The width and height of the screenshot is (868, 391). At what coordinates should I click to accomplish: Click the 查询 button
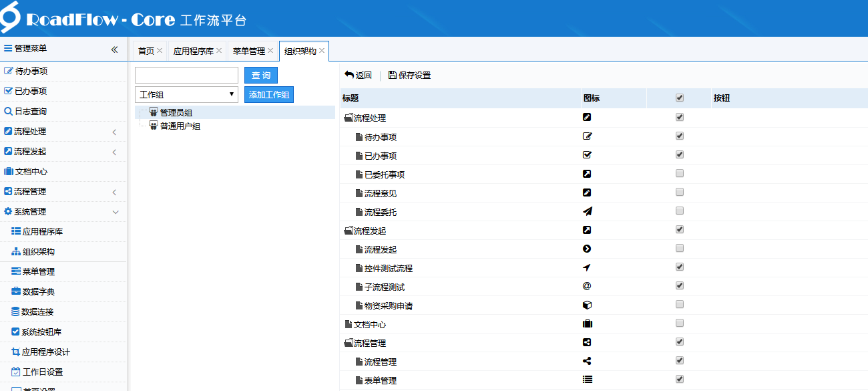(261, 75)
